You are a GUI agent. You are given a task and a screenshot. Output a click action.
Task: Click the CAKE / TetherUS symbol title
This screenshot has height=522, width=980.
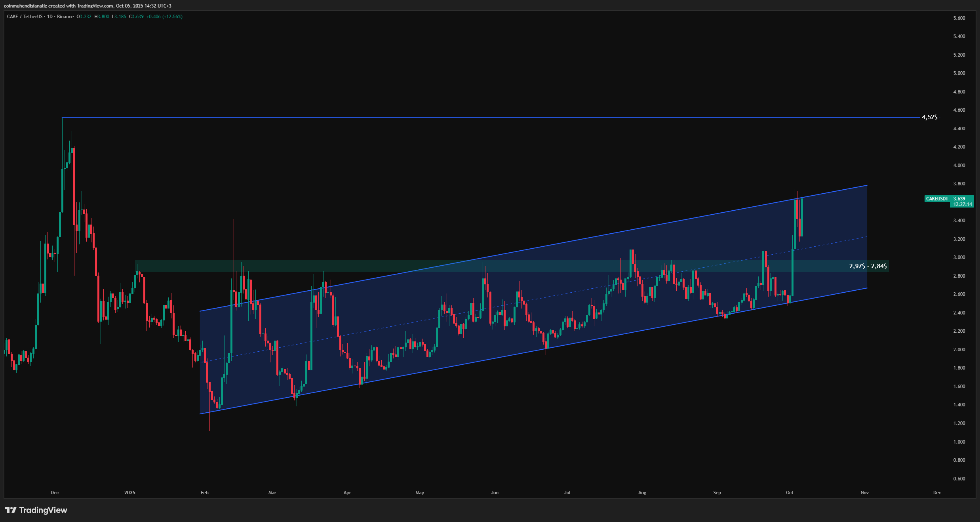[x=25, y=17]
